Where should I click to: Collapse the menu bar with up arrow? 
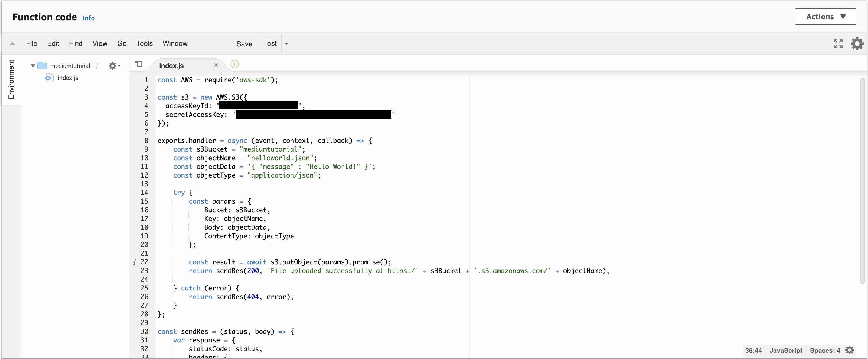tap(12, 44)
